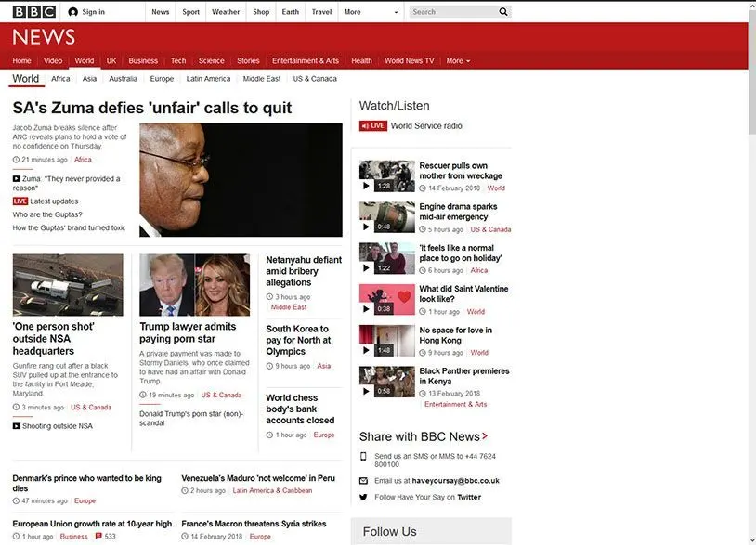The height and width of the screenshot is (545, 756).
Task: Click the video icon next to Zuma quote
Action: (17, 179)
